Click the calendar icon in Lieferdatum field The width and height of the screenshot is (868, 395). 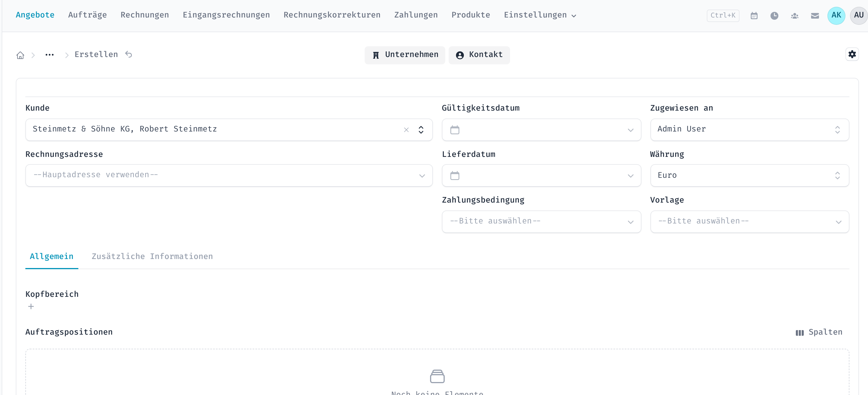pos(455,176)
